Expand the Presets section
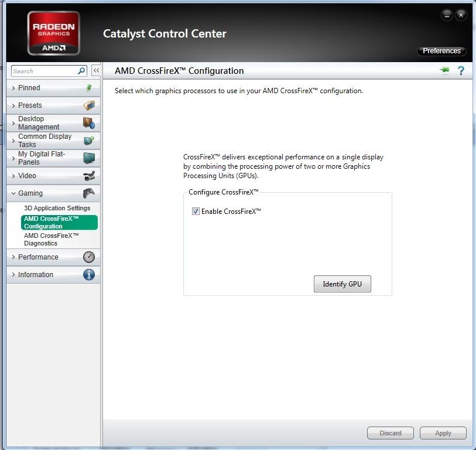Image resolution: width=476 pixels, height=450 pixels. 53,105
